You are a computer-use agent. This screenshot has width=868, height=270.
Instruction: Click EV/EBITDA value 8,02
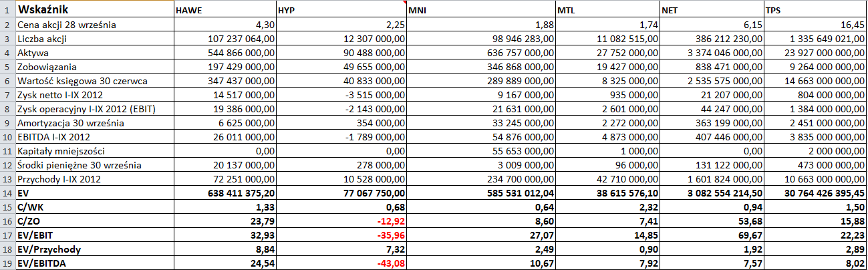coord(815,263)
